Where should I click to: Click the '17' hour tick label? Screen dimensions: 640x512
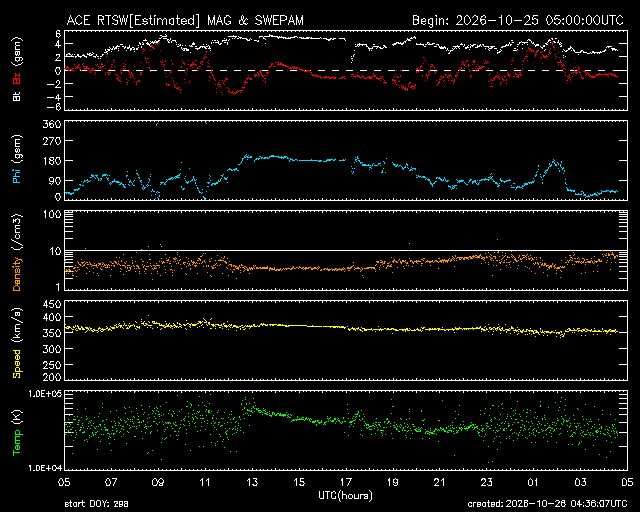pos(346,482)
